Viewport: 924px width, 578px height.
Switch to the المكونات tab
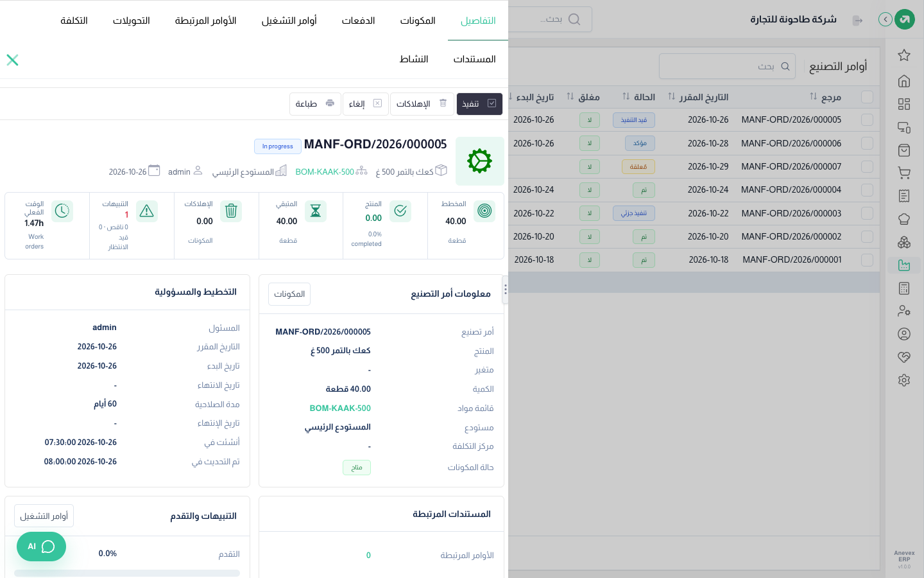(x=418, y=21)
